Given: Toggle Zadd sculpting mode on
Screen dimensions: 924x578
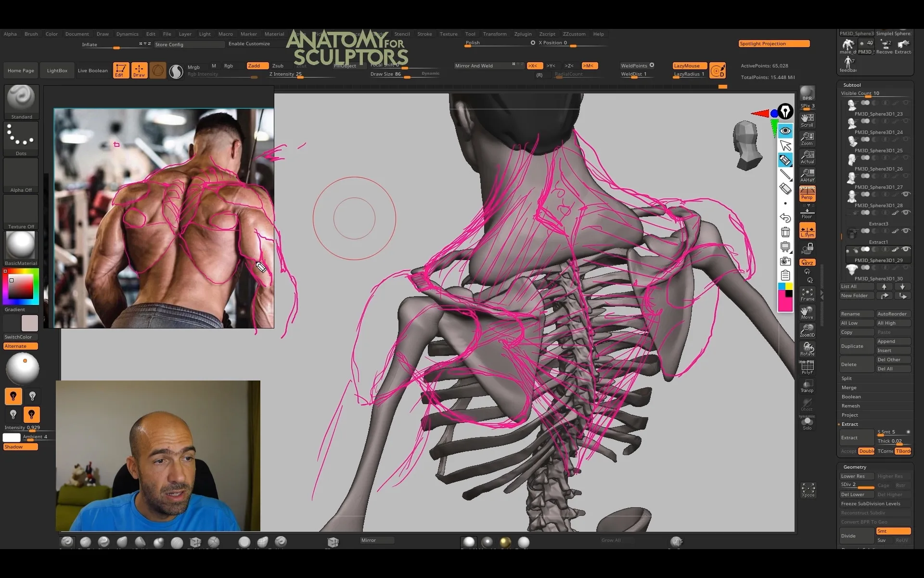Looking at the screenshot, I should click(254, 65).
